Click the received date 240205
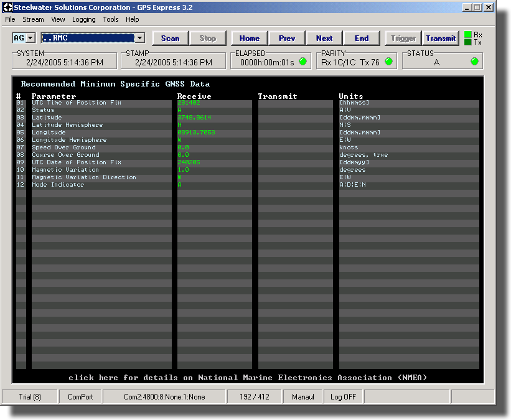 click(x=189, y=162)
